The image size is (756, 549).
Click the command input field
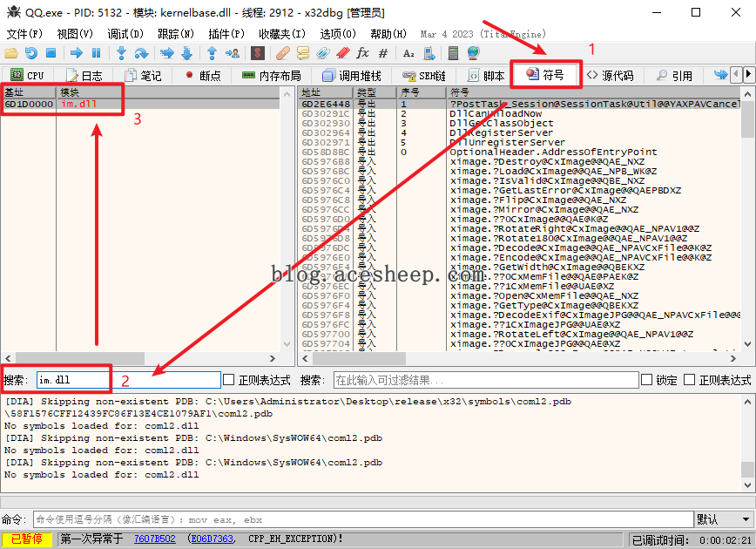click(363, 519)
